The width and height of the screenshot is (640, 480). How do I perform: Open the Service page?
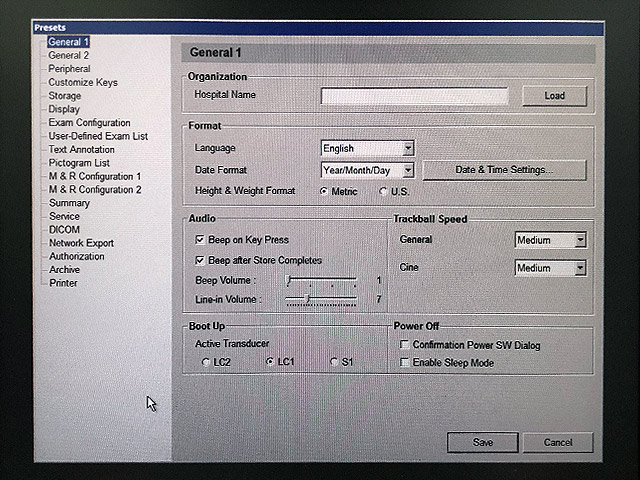[x=64, y=216]
